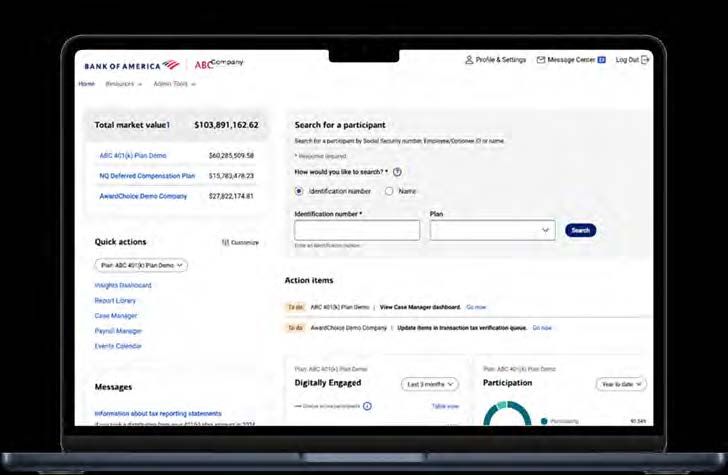Click To do tag for ABC 401(k) Plan Demo
This screenshot has width=728, height=475.
tap(295, 307)
